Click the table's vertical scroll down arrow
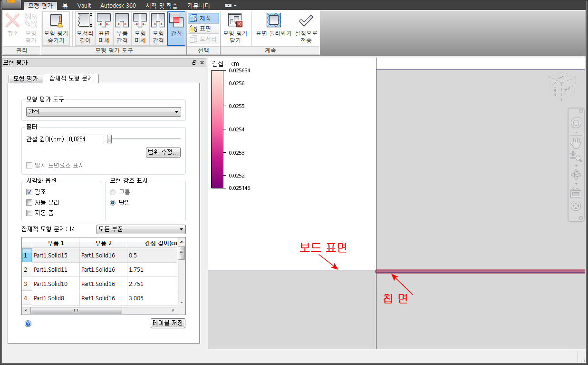This screenshot has width=588, height=365. coord(181,302)
